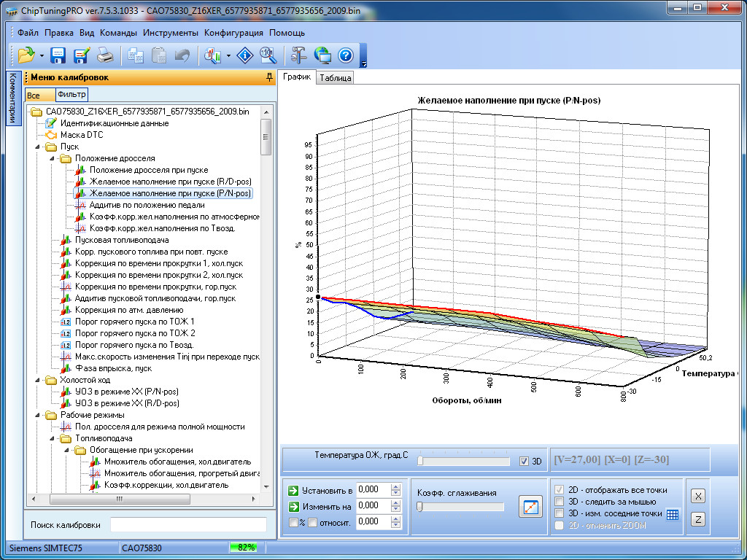Viewport: 747px width, 560px height.
Task: Click the blue diamond info icon
Action: pyautogui.click(x=247, y=55)
